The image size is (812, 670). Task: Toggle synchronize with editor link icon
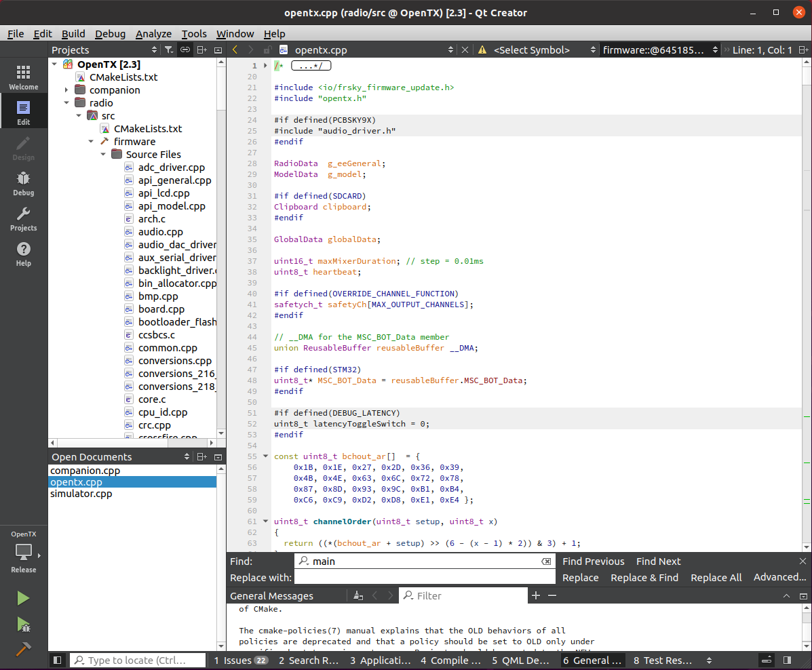click(185, 50)
